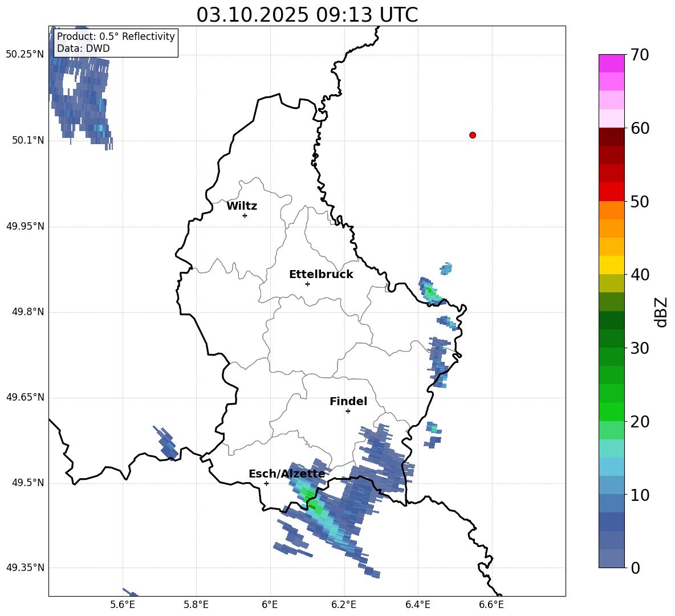
Task: Click the 0 label on colorbar
Action: pyautogui.click(x=635, y=568)
